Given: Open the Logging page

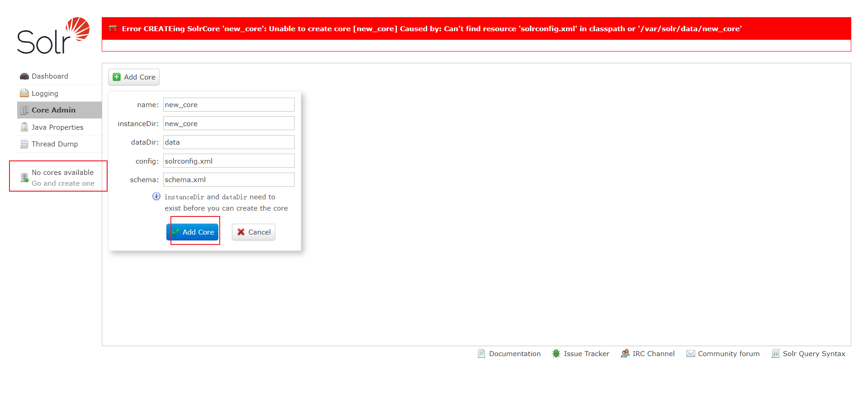Looking at the screenshot, I should (59, 93).
